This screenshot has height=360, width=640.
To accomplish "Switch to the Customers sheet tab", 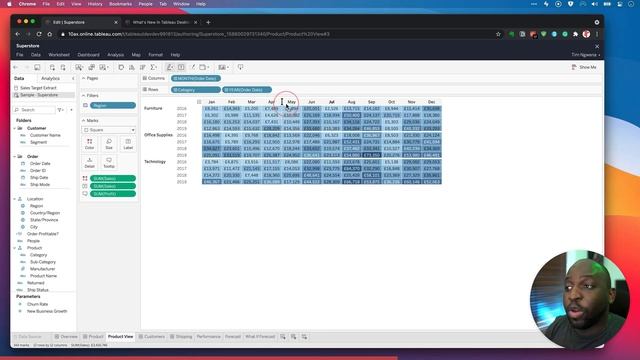I will pos(151,337).
